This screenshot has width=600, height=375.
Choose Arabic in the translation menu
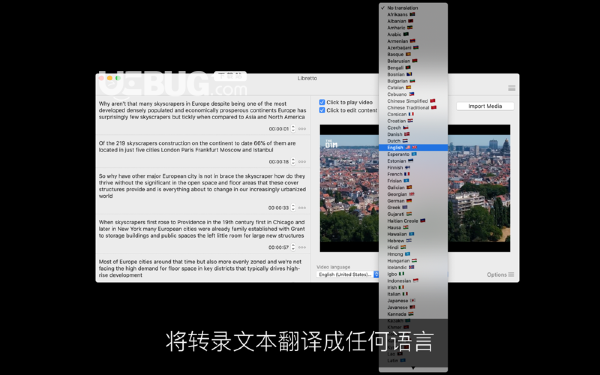pyautogui.click(x=413, y=34)
